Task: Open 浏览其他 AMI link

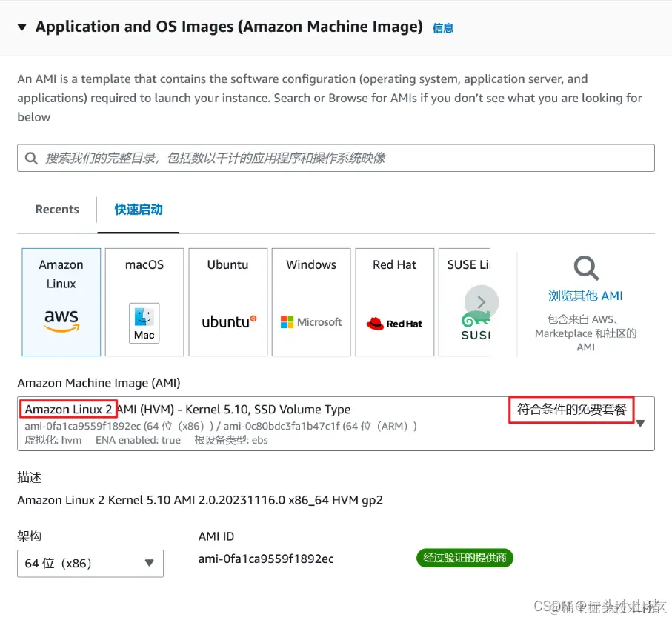Action: (585, 296)
